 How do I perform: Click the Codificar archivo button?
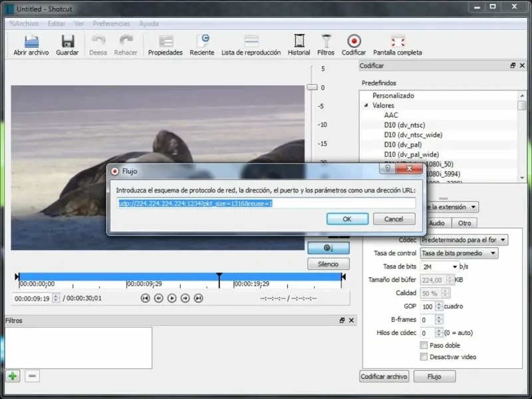click(x=384, y=376)
